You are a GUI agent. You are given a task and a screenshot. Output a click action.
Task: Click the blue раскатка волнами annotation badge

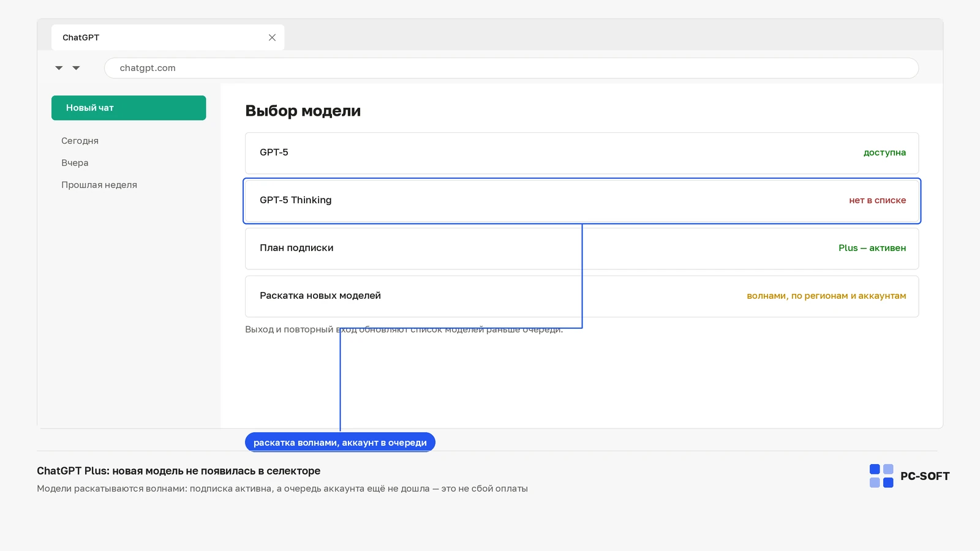340,443
